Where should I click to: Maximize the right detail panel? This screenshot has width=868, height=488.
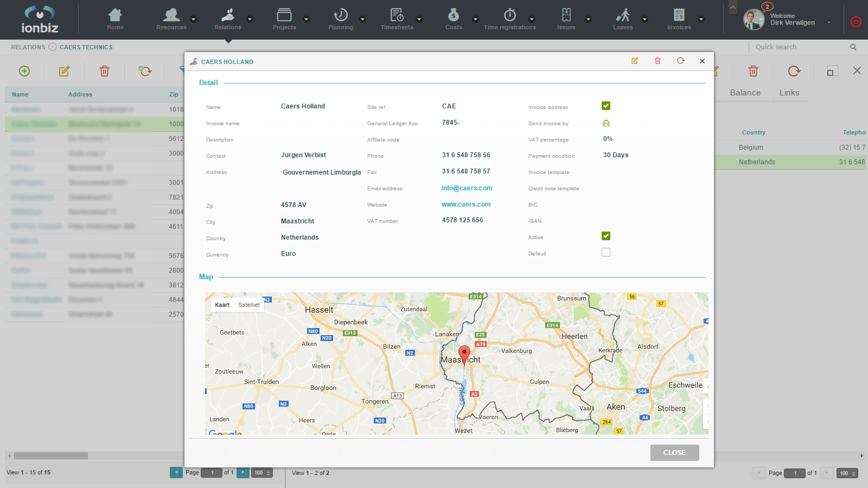pos(832,70)
